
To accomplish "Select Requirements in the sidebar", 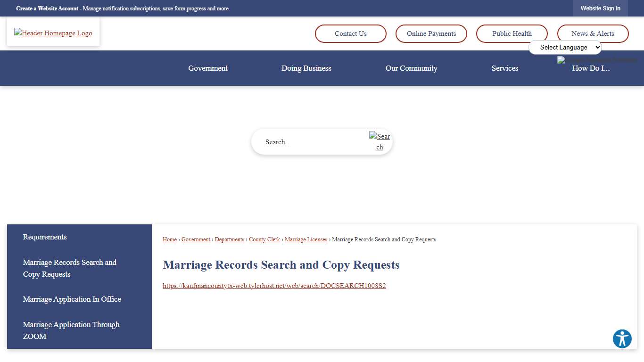I will coord(44,237).
